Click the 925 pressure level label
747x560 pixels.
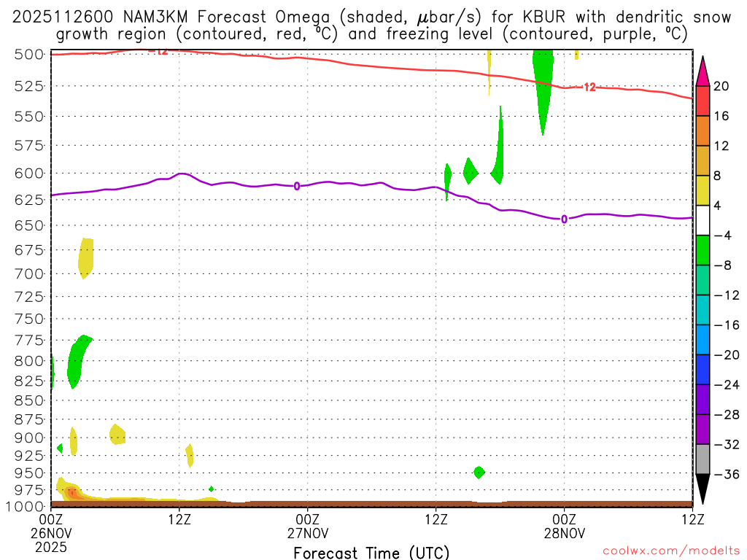pos(29,456)
